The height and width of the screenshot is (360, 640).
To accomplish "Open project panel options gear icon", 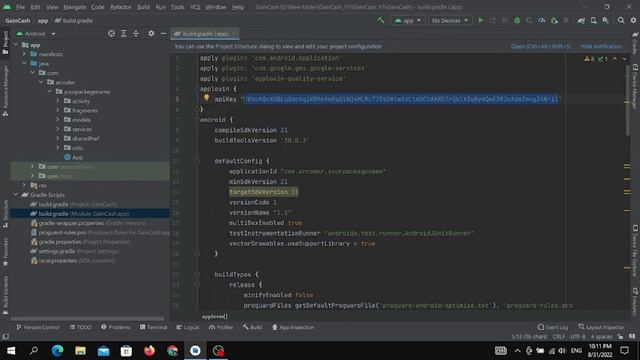I will (x=151, y=33).
